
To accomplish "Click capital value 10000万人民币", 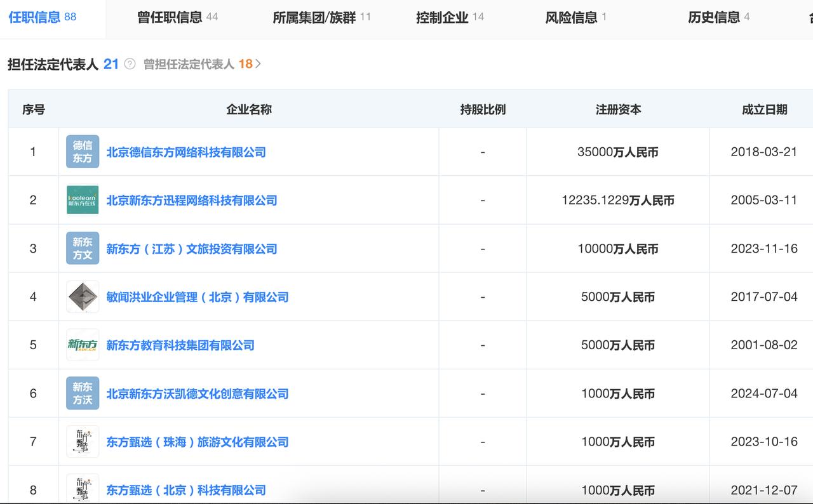I will tap(618, 249).
